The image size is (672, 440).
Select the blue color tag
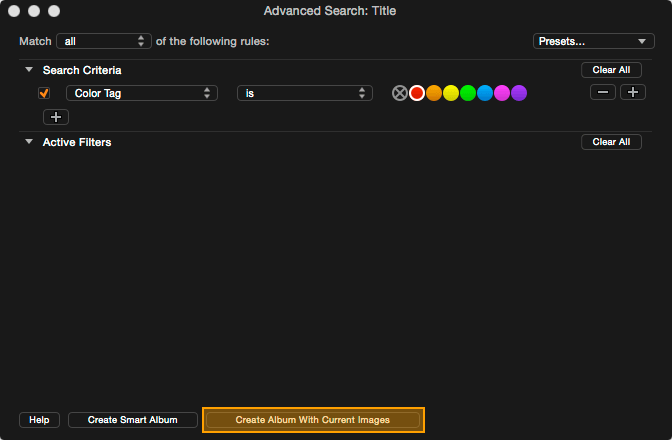485,93
